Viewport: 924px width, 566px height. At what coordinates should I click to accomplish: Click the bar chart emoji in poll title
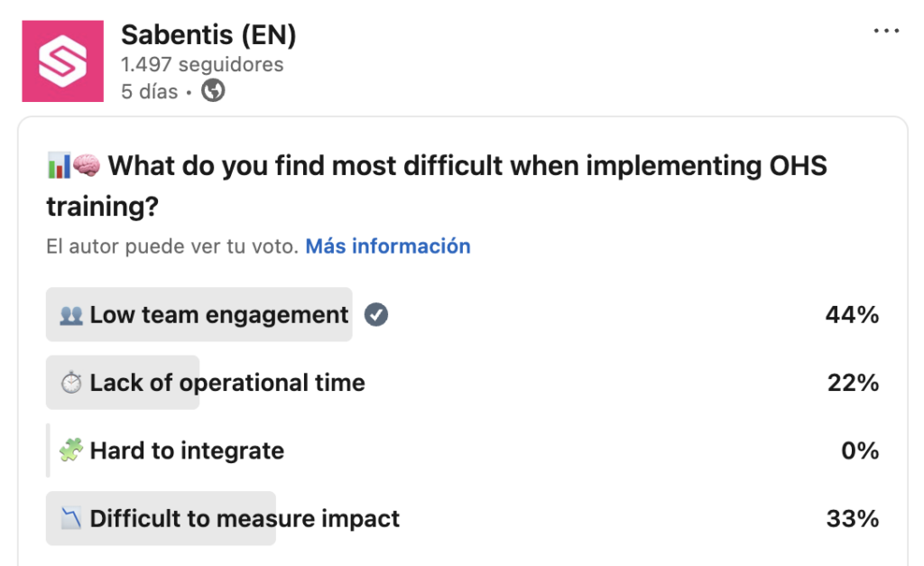[x=59, y=166]
